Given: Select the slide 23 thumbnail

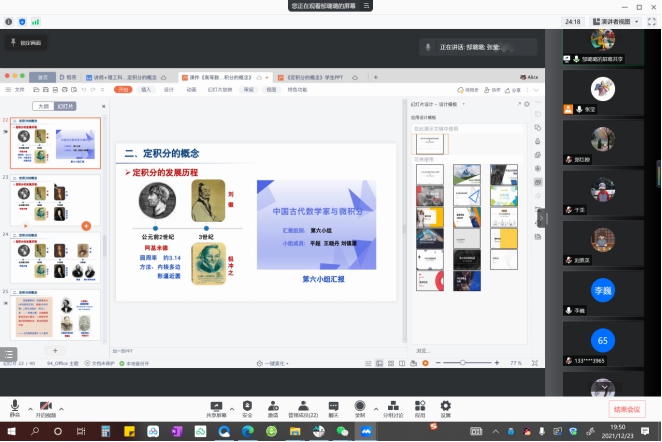Looking at the screenshot, I should coord(55,200).
